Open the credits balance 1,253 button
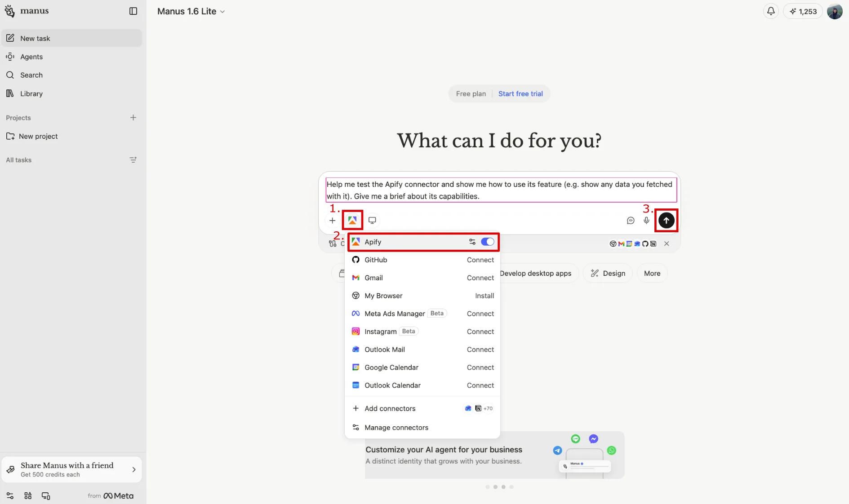 point(803,11)
